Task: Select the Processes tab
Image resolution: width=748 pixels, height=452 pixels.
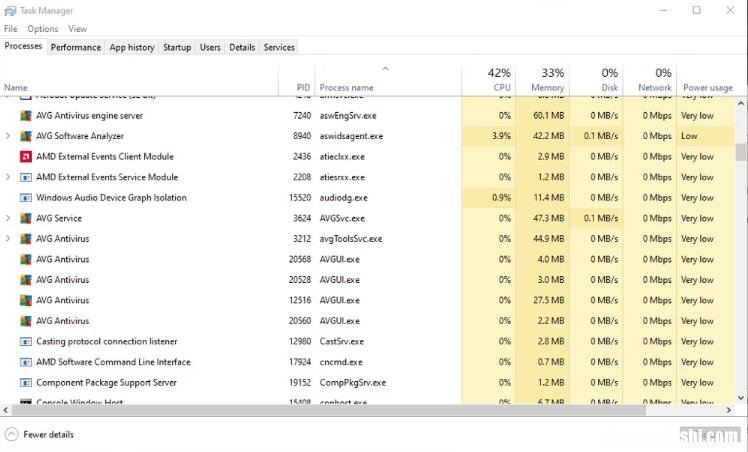Action: (23, 46)
